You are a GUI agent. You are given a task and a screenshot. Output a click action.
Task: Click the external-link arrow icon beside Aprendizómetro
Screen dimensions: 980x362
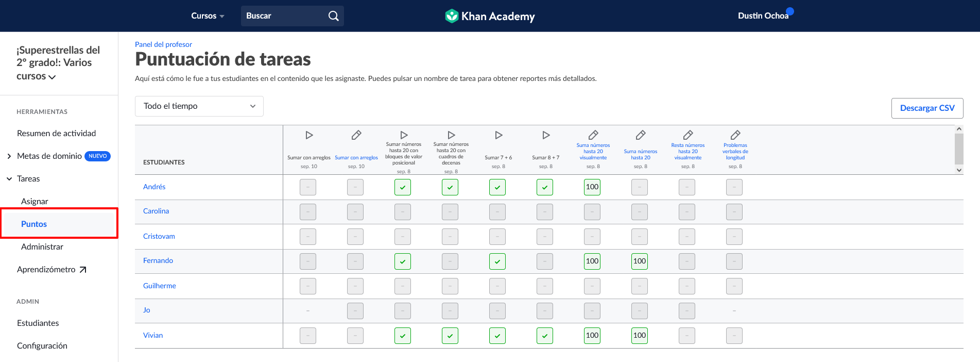(x=83, y=270)
